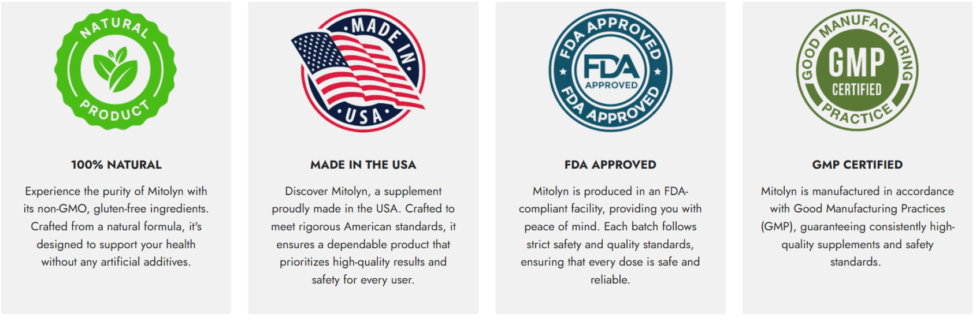
Task: Select the 100% NATURAL heading
Action: click(x=116, y=165)
